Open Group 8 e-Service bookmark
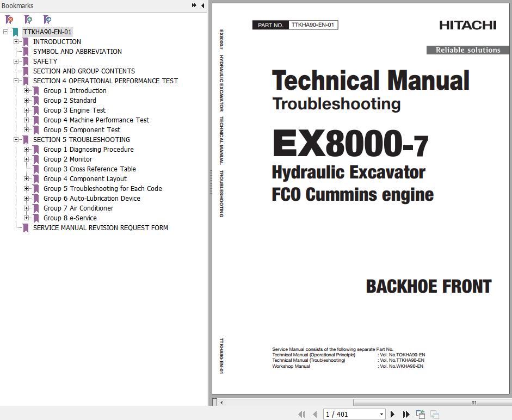 70,218
